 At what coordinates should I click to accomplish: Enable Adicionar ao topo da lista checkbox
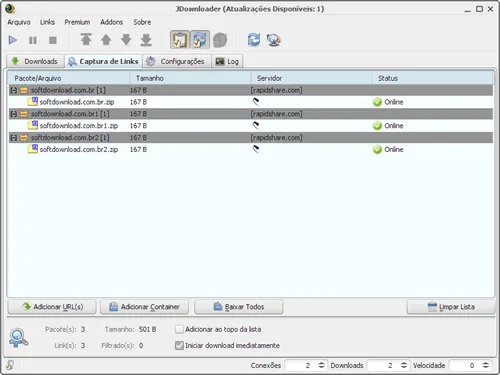[x=179, y=329]
